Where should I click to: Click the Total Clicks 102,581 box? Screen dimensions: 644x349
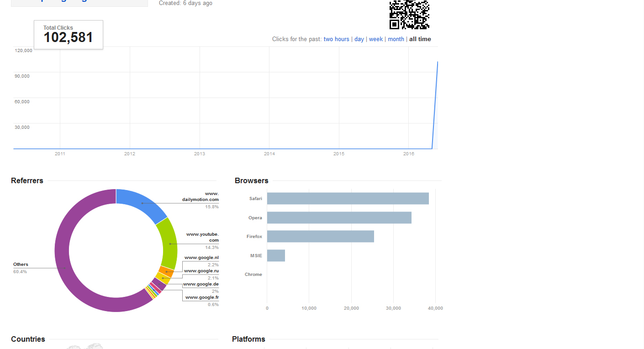[69, 35]
